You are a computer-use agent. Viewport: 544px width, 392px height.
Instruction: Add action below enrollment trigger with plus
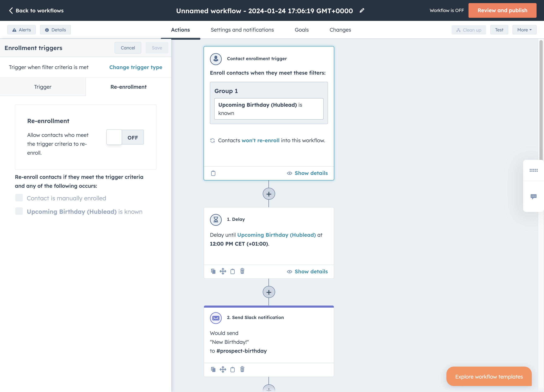click(269, 194)
